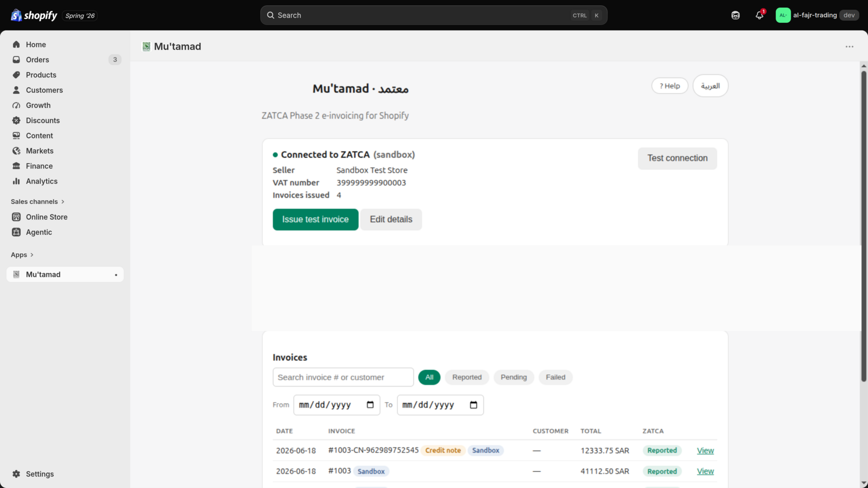Click the Mu'tamad sidebar app icon
The width and height of the screenshot is (868, 488).
16,274
